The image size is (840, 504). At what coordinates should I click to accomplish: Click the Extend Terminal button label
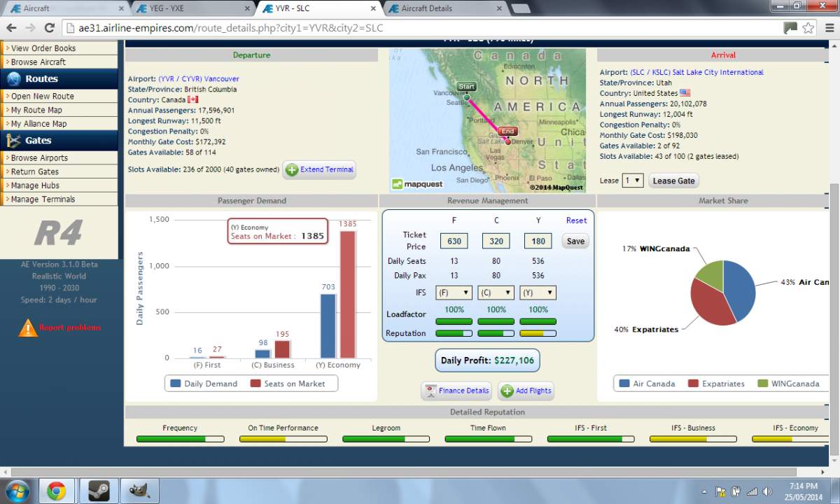[x=327, y=169]
